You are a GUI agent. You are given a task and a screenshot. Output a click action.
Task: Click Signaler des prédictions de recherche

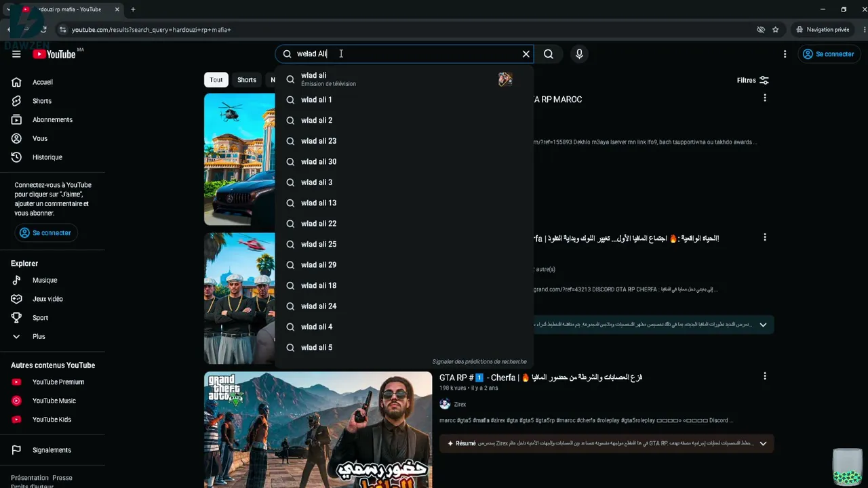pyautogui.click(x=479, y=362)
